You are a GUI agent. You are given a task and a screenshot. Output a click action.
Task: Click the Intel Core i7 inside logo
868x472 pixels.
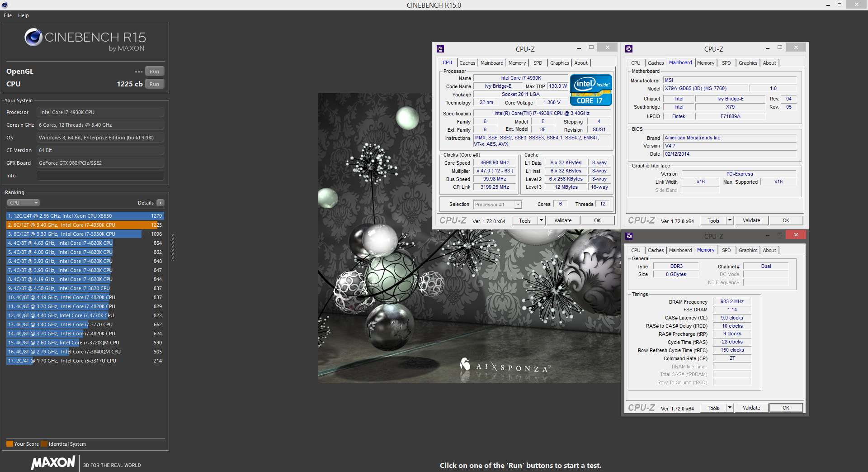pyautogui.click(x=591, y=90)
